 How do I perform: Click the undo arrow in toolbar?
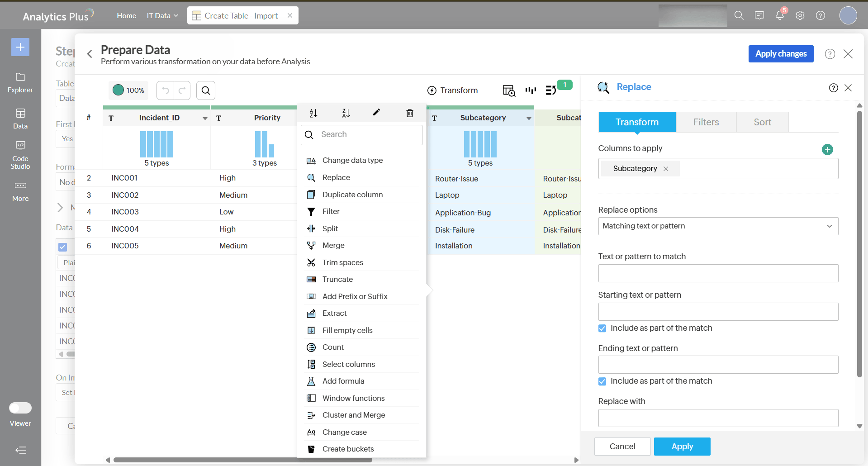pyautogui.click(x=165, y=90)
